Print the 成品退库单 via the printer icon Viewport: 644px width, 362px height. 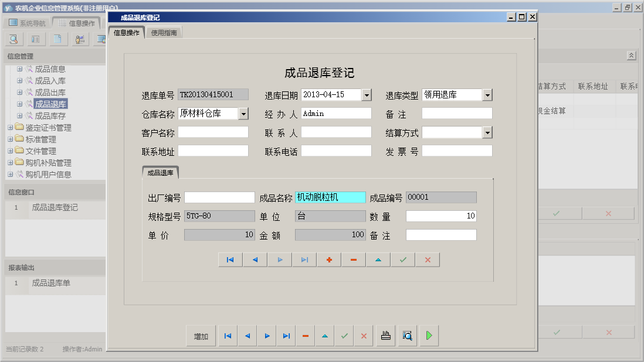[386, 336]
